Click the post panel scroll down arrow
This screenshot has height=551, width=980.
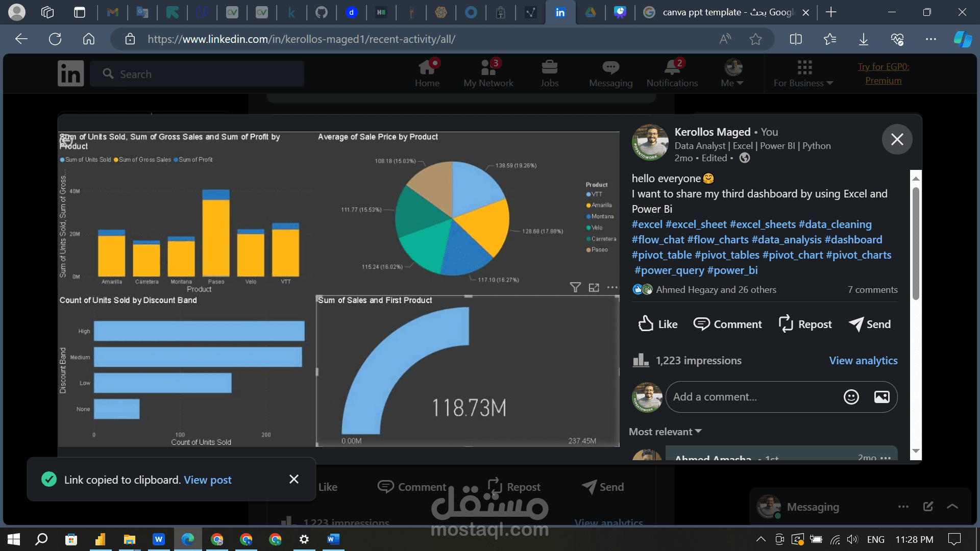click(x=916, y=451)
